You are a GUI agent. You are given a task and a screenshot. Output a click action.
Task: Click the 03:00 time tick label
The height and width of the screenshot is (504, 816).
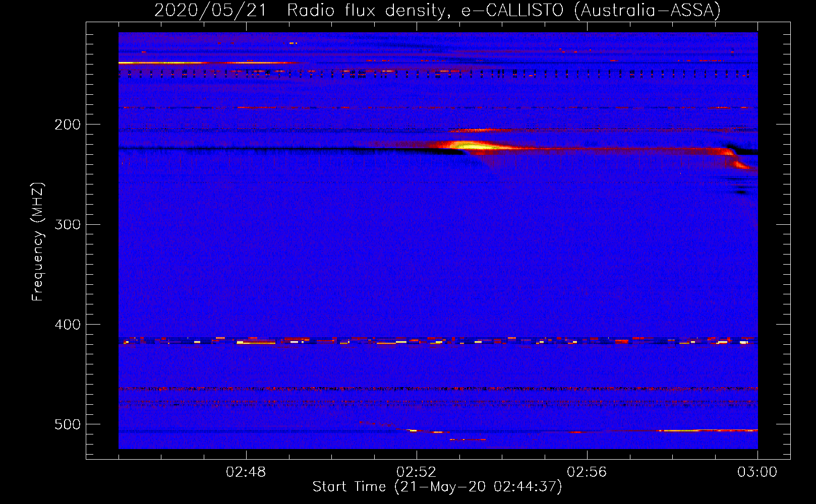[757, 472]
